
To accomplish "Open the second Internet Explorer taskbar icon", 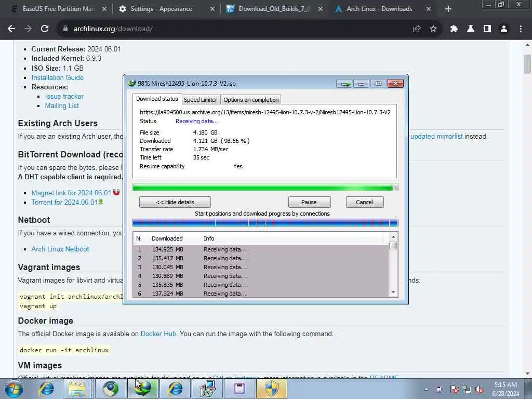I will coord(176,389).
